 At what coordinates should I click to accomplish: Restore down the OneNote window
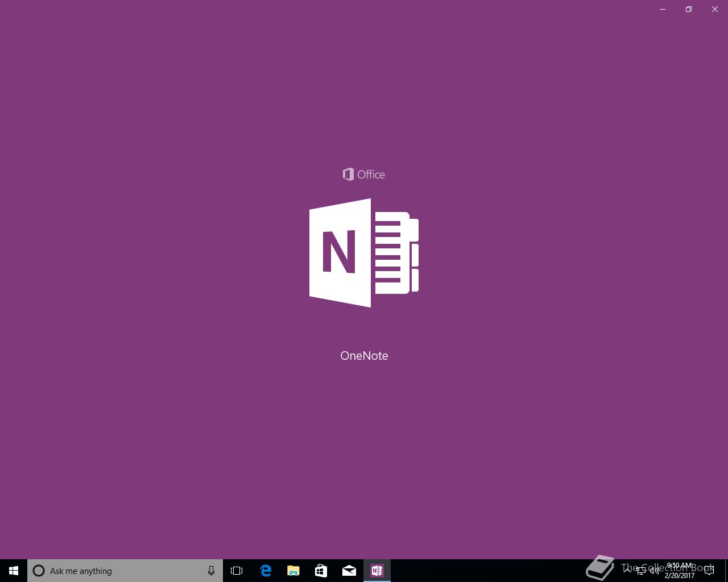(689, 9)
